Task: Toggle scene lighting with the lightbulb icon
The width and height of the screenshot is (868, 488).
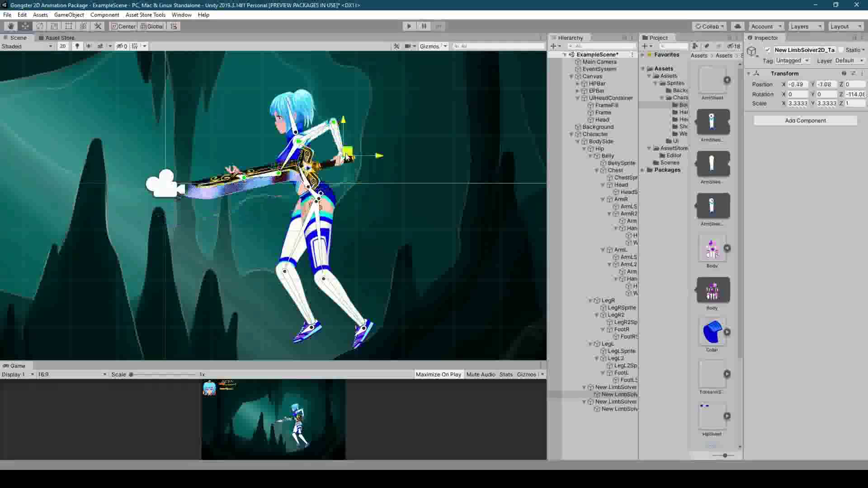Action: point(77,46)
